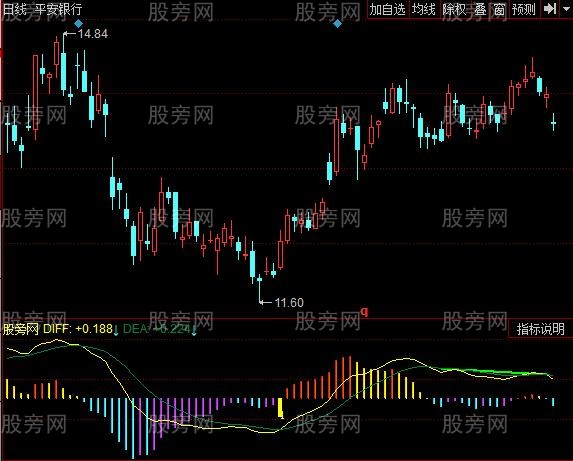573x461 pixels.
Task: Select the 日线 period label
Action: pyautogui.click(x=14, y=9)
